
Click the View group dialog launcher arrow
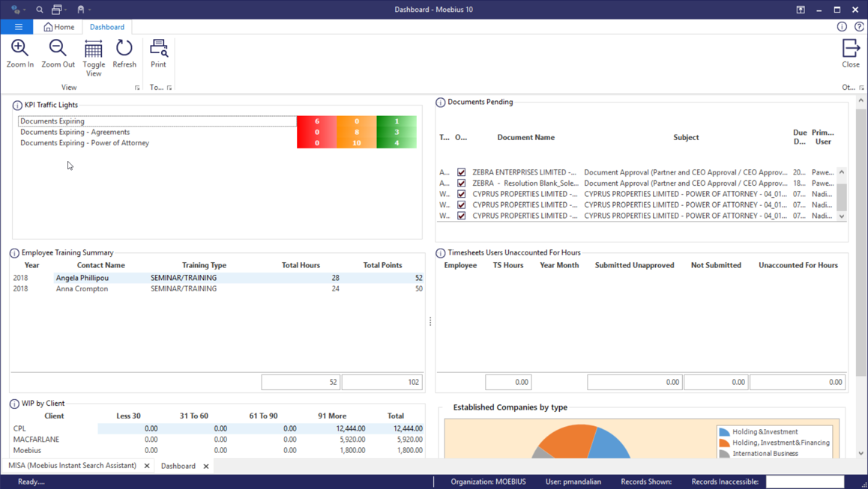coord(137,88)
